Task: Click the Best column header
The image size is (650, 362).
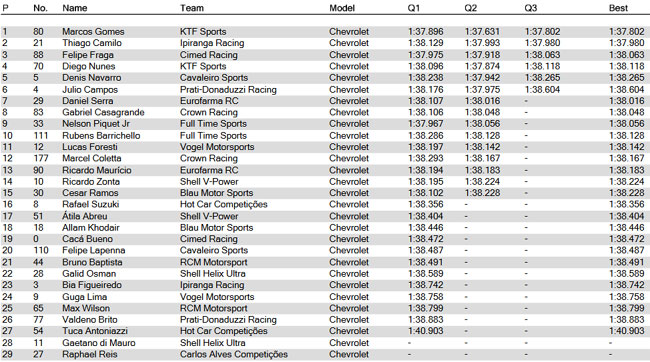Action: tap(618, 8)
